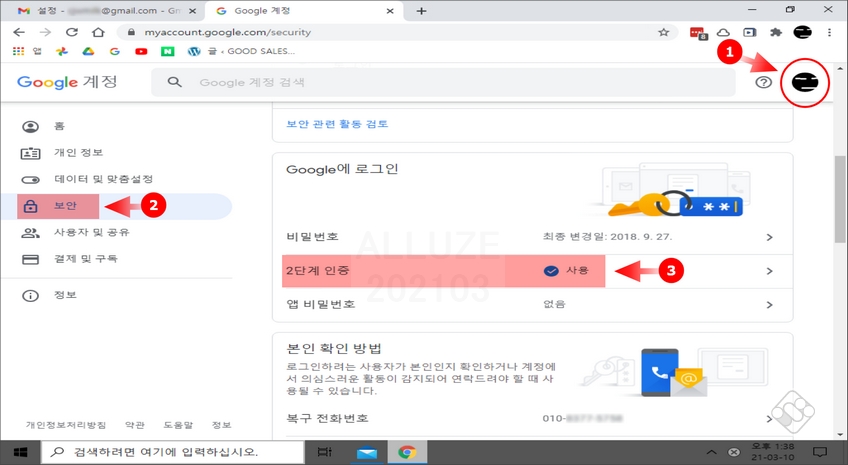Open the 정보 footer link

tap(222, 425)
